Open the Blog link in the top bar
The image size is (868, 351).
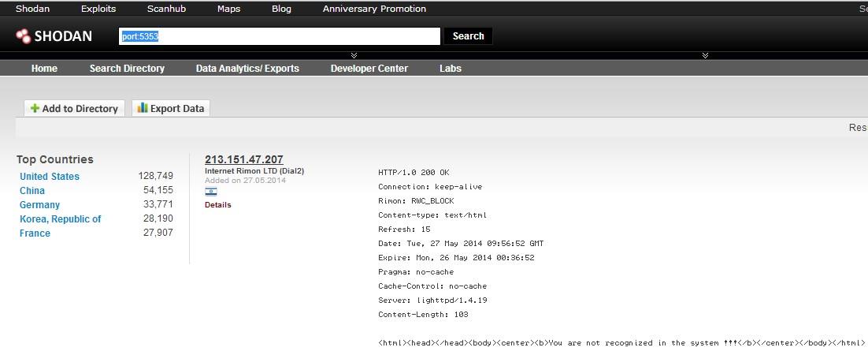click(281, 9)
